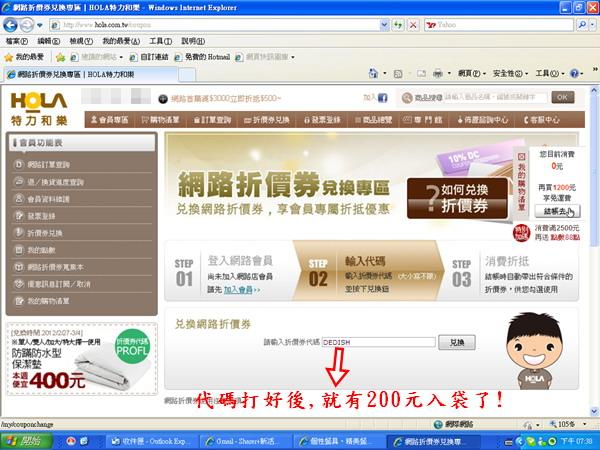Click the 兌換 redeem button
Viewport: 600px width, 450px height.
pos(457,342)
